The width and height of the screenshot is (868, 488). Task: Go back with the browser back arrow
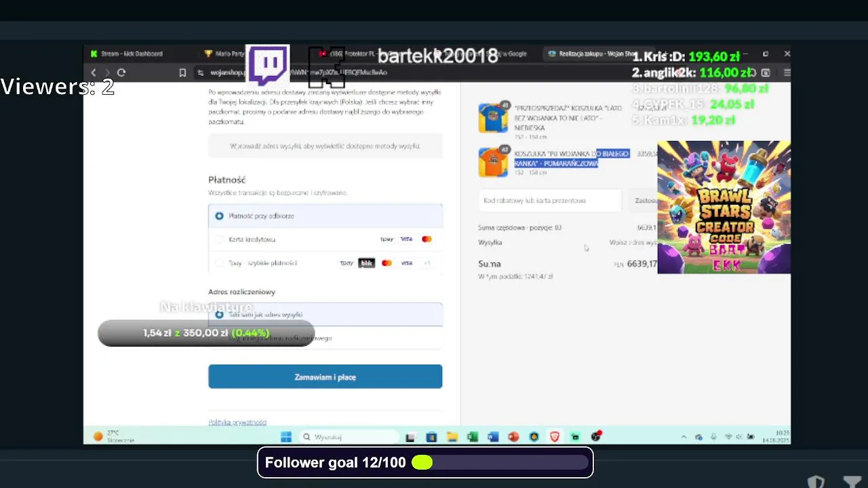(x=94, y=73)
